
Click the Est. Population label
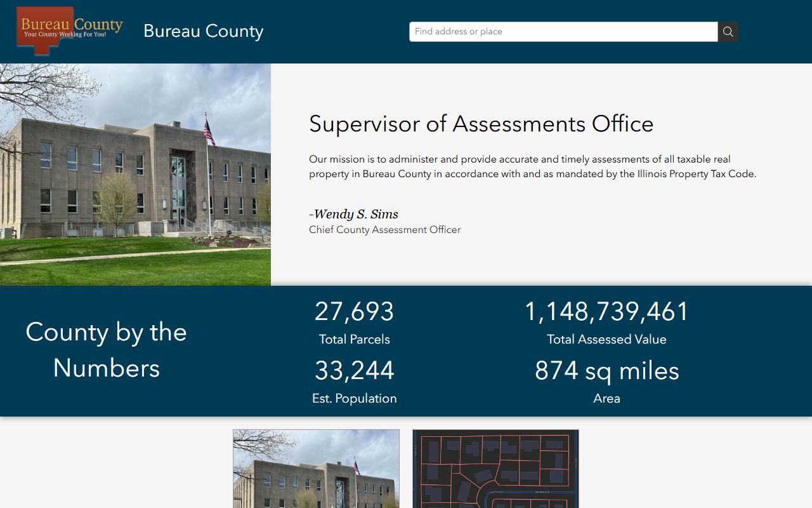click(x=355, y=398)
